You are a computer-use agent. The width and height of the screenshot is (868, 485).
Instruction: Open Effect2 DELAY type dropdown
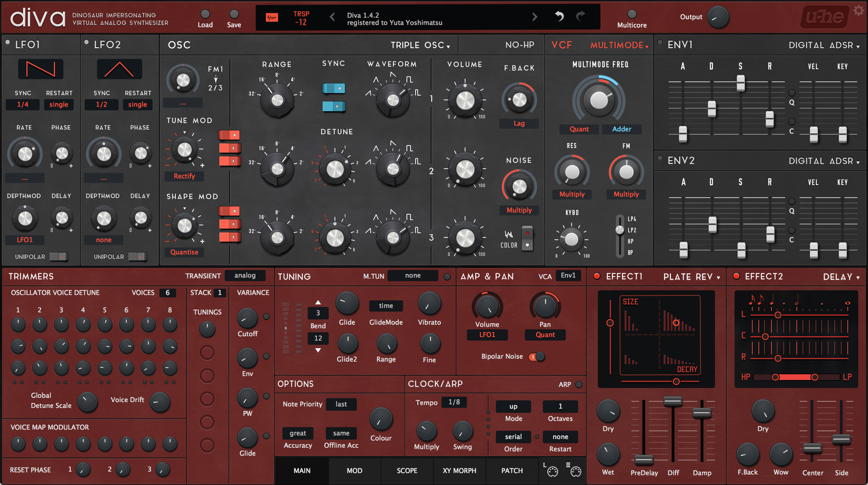click(841, 277)
